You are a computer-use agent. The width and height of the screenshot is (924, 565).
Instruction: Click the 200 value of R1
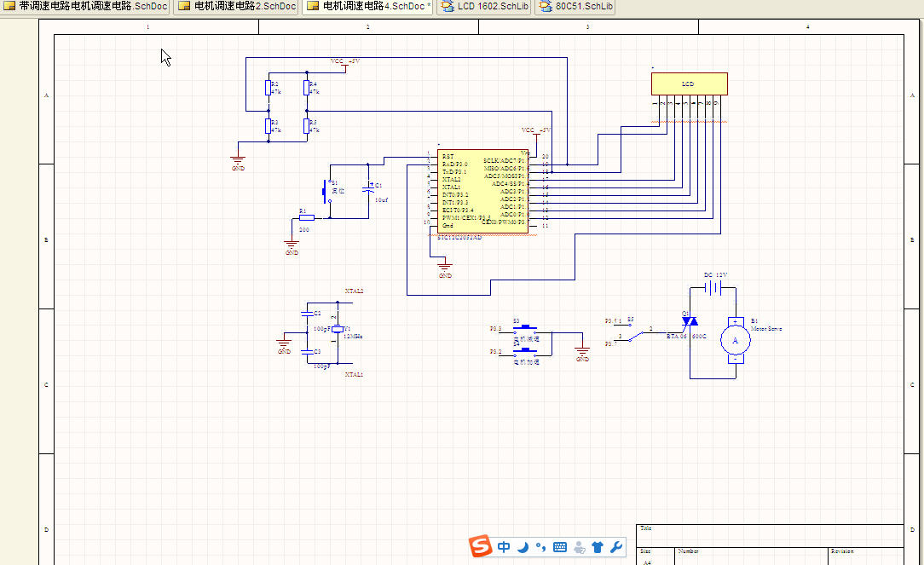(x=304, y=230)
